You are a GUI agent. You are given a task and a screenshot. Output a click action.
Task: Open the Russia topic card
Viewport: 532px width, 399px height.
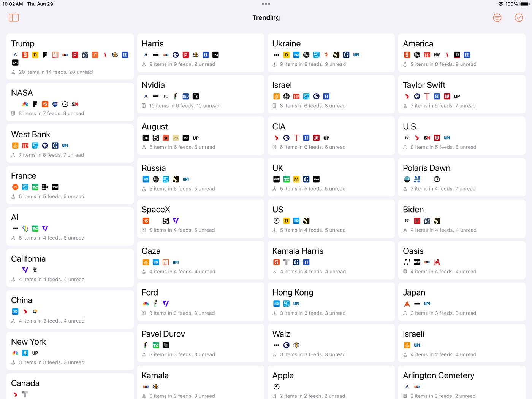click(x=201, y=177)
